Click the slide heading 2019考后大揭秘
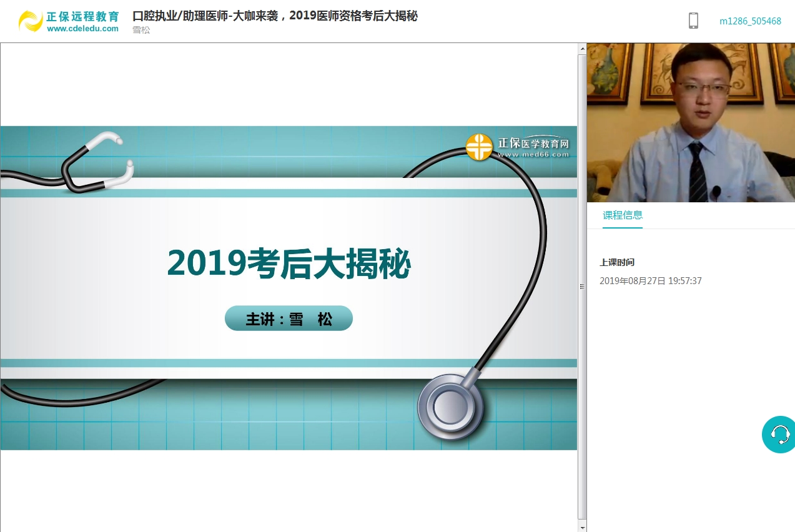Viewport: 795px width, 532px height. click(289, 264)
